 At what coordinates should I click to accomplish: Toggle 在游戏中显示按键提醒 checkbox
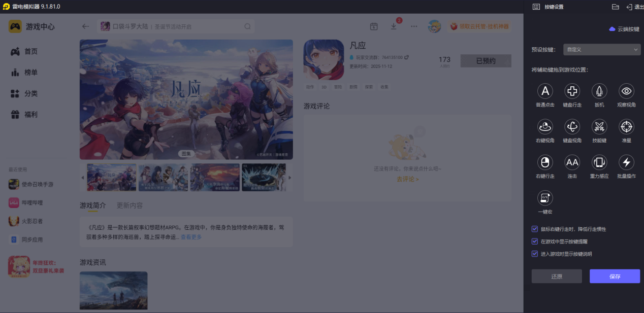(535, 241)
